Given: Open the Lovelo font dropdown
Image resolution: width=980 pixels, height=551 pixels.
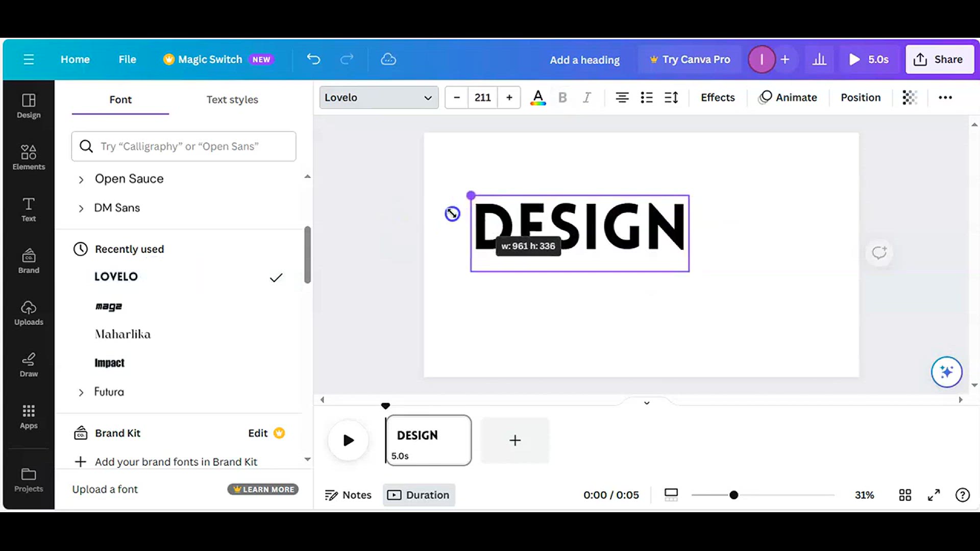Looking at the screenshot, I should tap(379, 97).
